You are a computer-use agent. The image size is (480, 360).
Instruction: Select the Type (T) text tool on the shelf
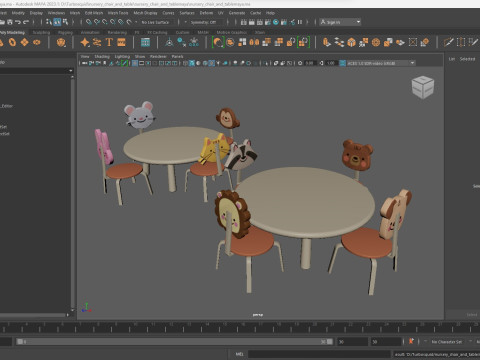(109, 42)
